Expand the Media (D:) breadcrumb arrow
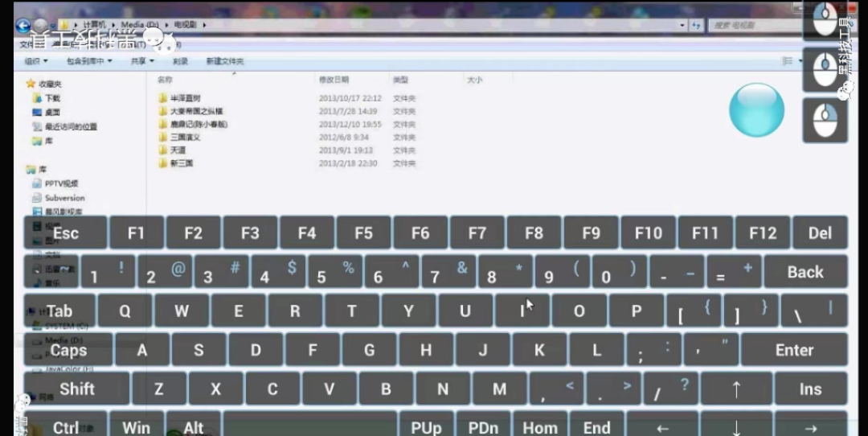 click(166, 25)
